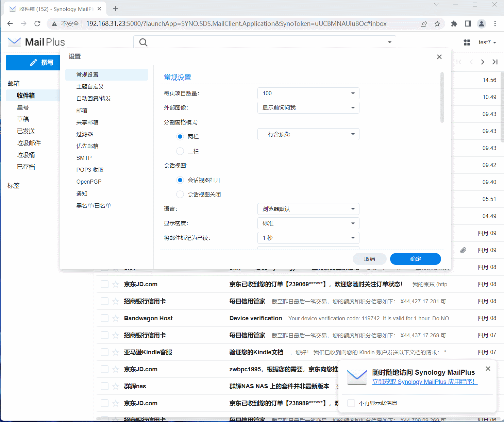Click browser back arrow
The width and height of the screenshot is (504, 422).
[10, 23]
